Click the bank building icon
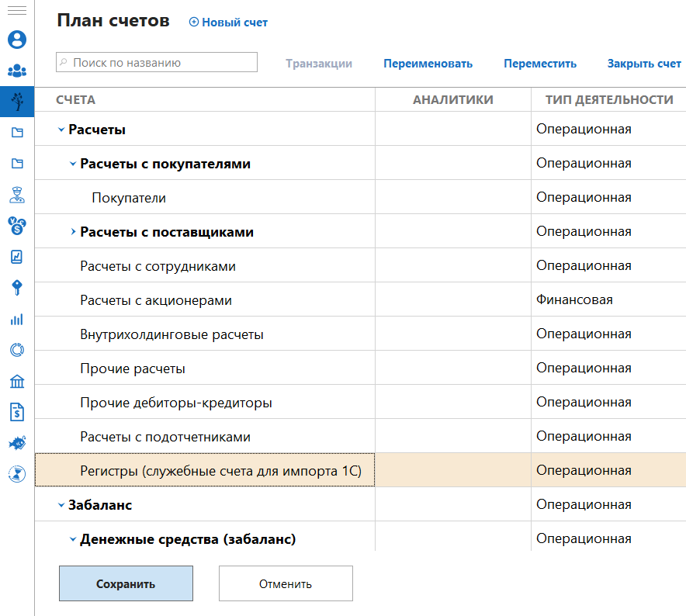Viewport: 686px width, 616px height. click(x=16, y=381)
